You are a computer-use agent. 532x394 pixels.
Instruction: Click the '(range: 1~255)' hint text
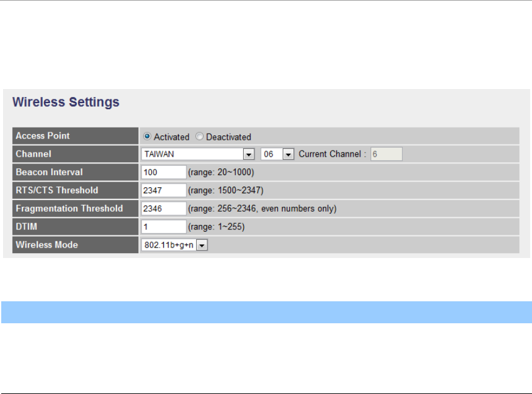216,226
